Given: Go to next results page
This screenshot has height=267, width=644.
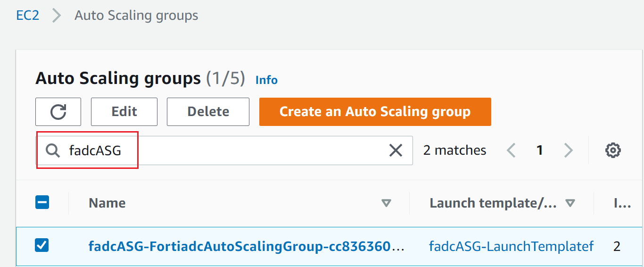Looking at the screenshot, I should coord(569,150).
